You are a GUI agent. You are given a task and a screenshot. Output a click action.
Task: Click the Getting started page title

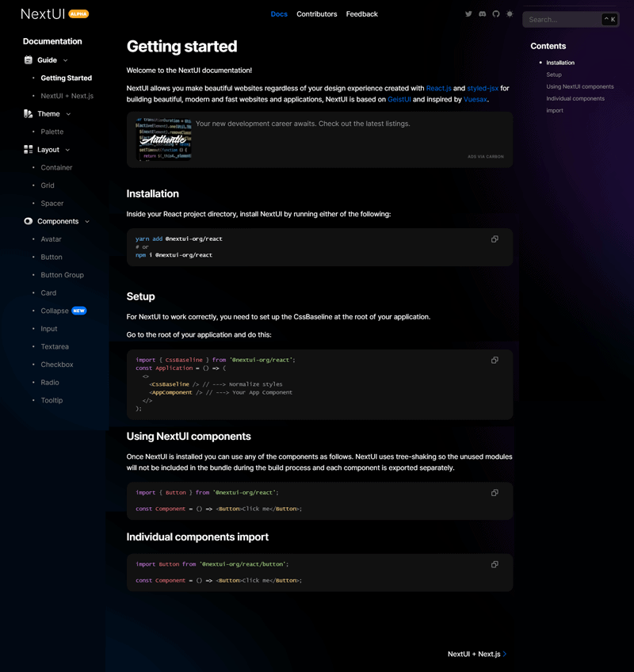click(x=181, y=46)
